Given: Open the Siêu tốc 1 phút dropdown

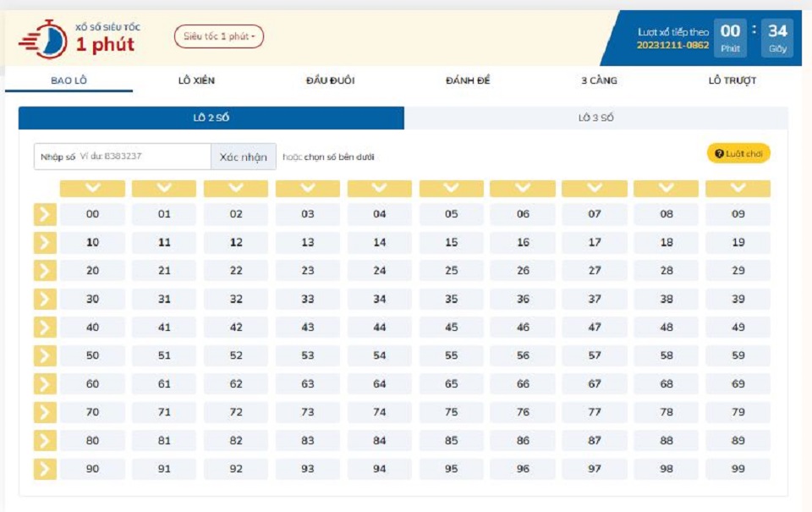Looking at the screenshot, I should [219, 36].
